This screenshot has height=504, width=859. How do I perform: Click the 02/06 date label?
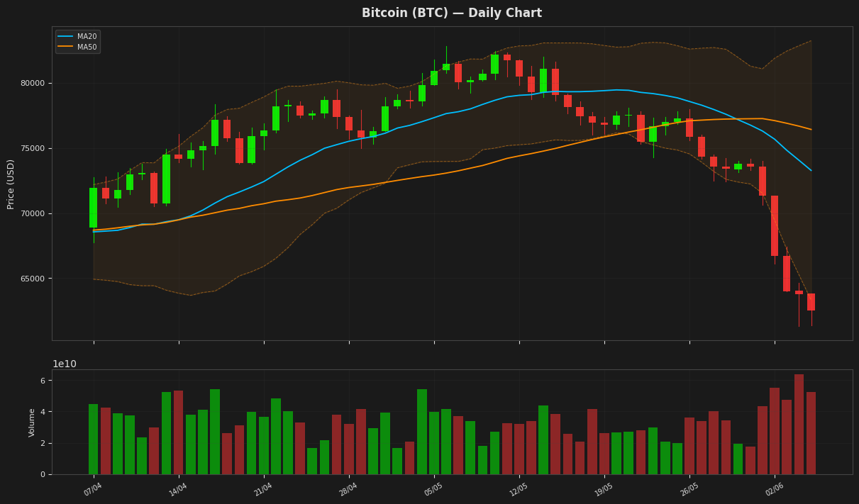pyautogui.click(x=774, y=489)
